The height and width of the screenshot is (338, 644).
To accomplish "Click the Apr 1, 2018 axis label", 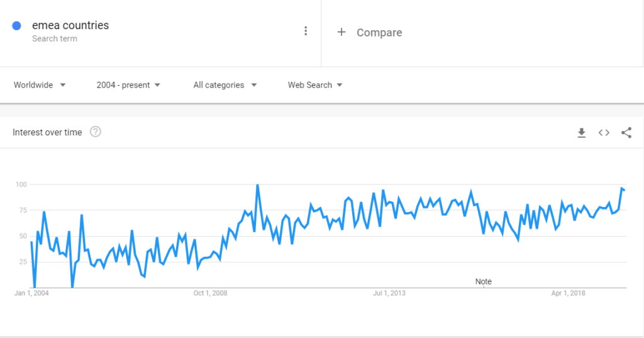I will point(568,293).
